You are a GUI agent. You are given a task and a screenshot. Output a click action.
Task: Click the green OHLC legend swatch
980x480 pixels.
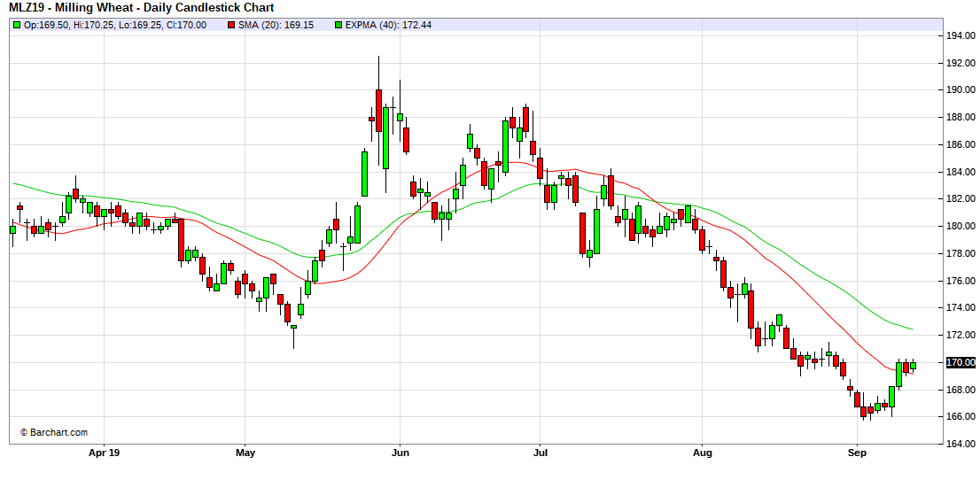tap(16, 25)
